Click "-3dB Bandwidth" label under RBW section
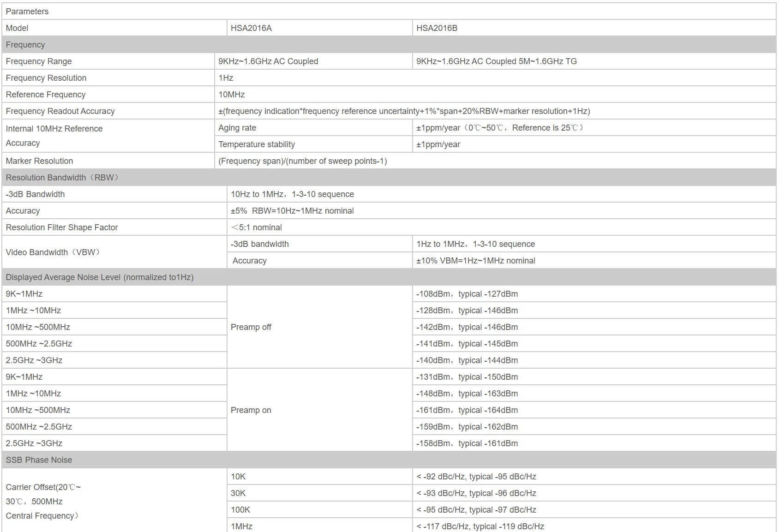This screenshot has width=779, height=532. tap(35, 194)
